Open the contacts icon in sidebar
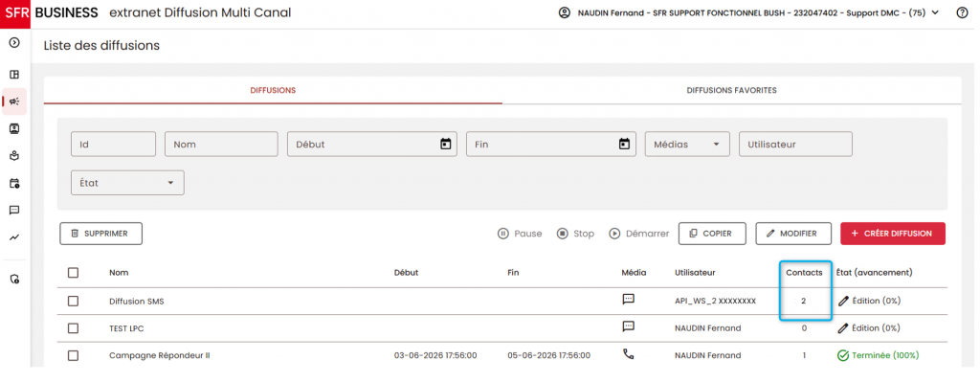980x382 pixels. pos(14,129)
